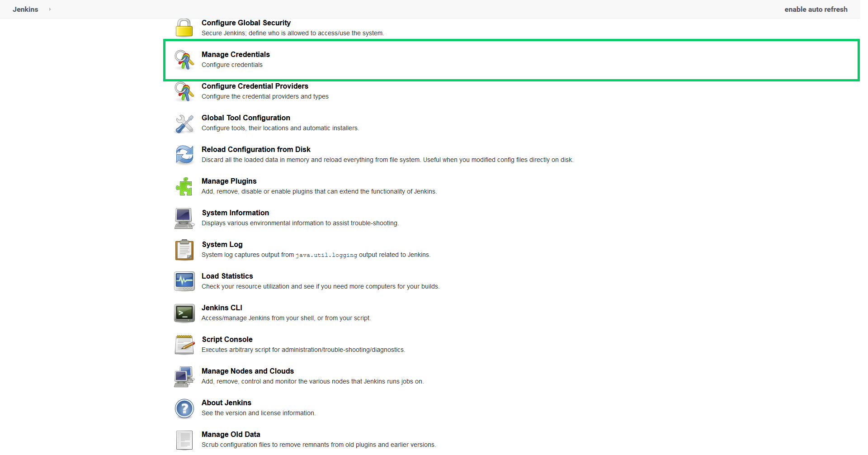
Task: Select Reload Configuration from Disk
Action: pos(256,149)
